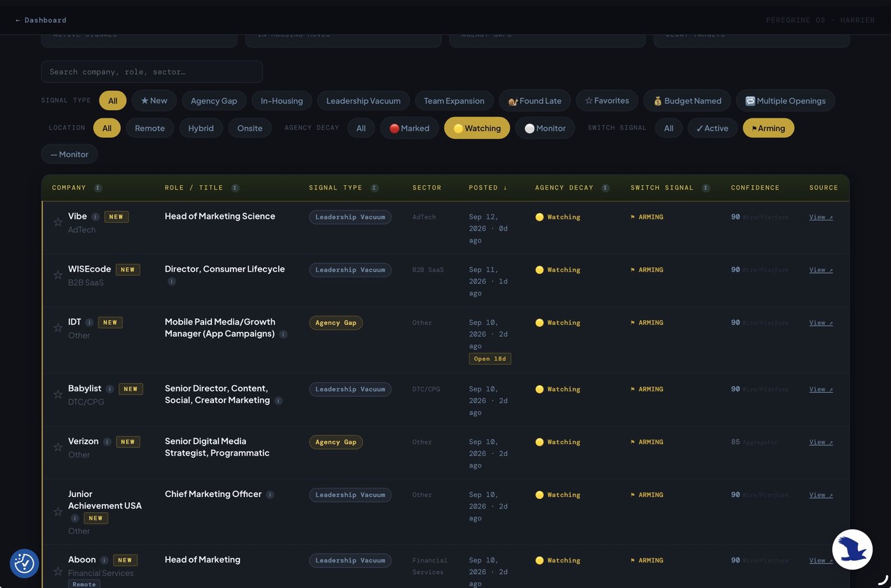Toggle the Team Expansion filter chip
Screen dimensions: 891x588
tap(454, 101)
